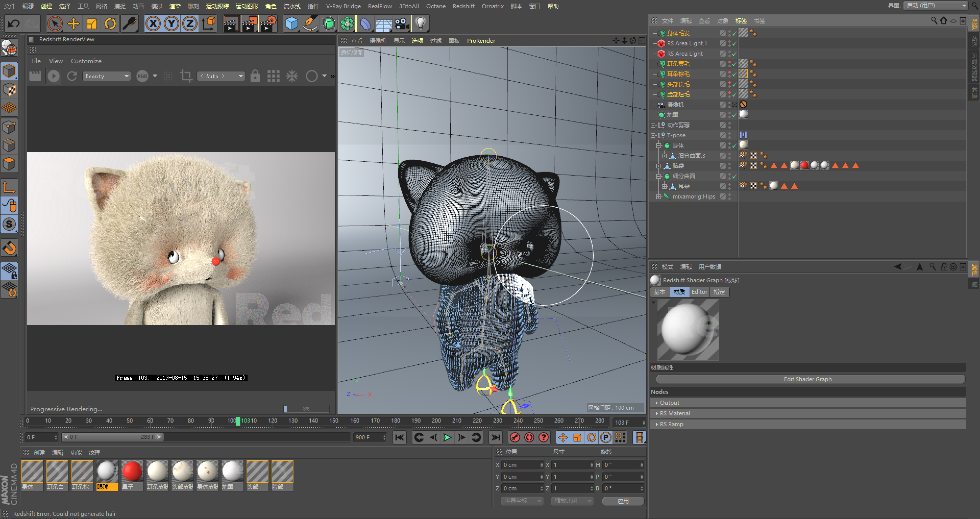Image resolution: width=980 pixels, height=519 pixels.
Task: Open material manager 创建 menu
Action: pos(39,452)
